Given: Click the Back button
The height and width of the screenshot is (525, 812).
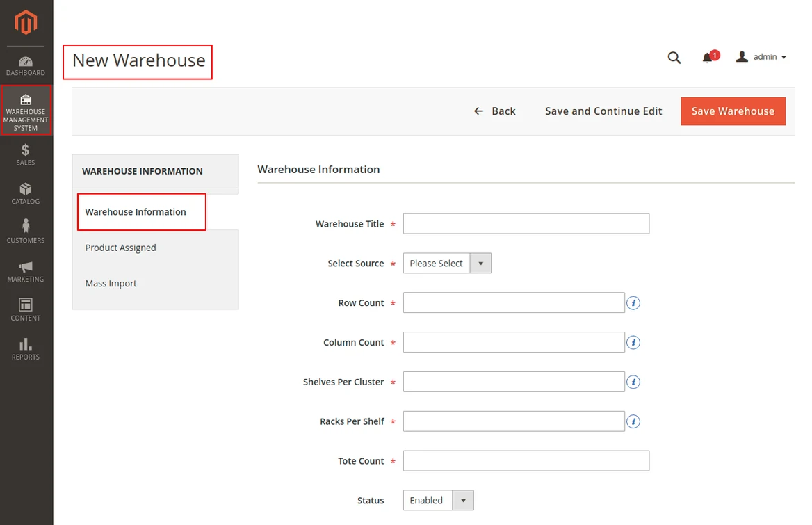Looking at the screenshot, I should 494,111.
